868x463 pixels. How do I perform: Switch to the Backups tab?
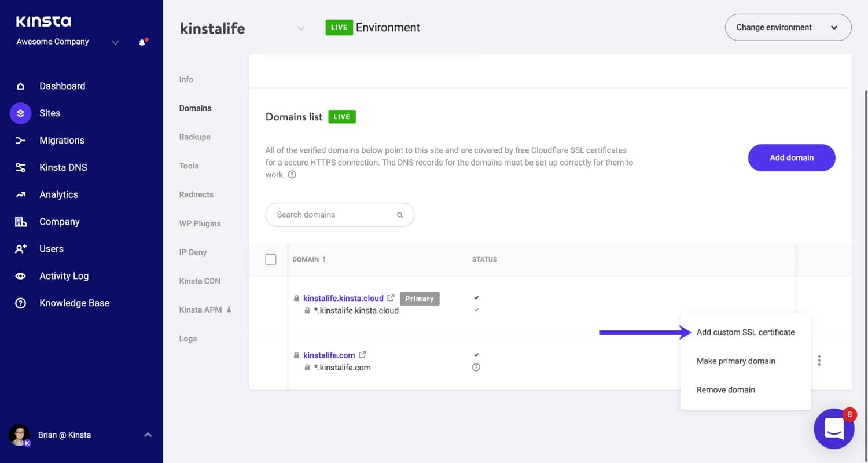[x=194, y=137]
